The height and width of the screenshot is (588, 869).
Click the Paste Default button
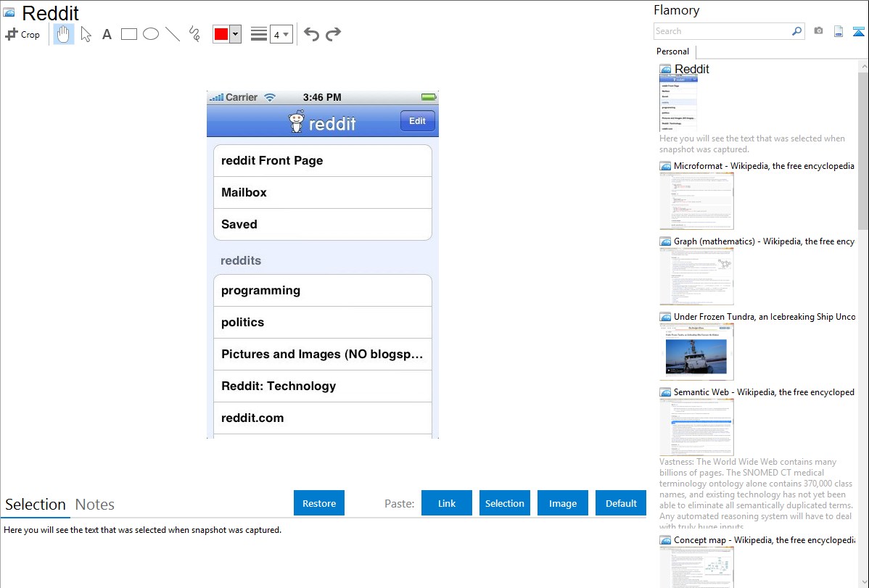(621, 503)
